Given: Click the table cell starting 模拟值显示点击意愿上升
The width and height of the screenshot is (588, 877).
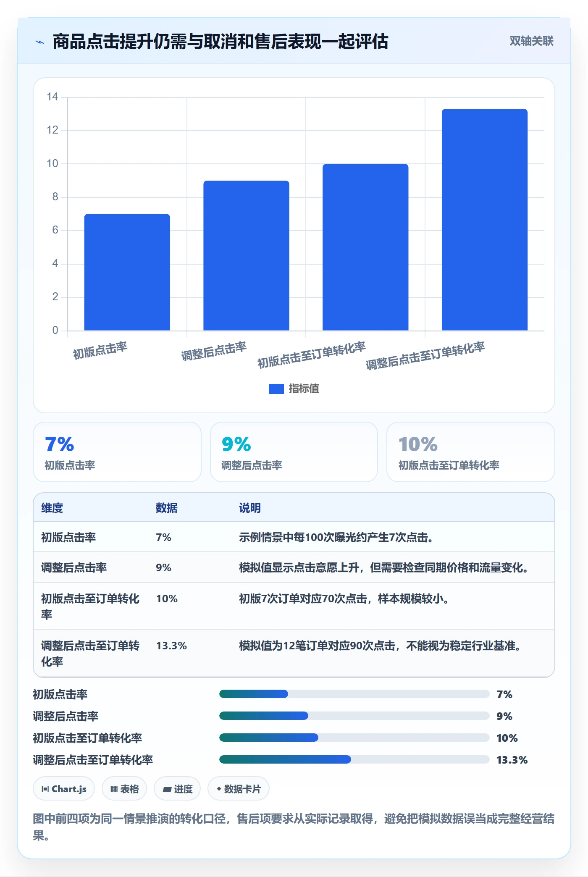Looking at the screenshot, I should 384,567.
